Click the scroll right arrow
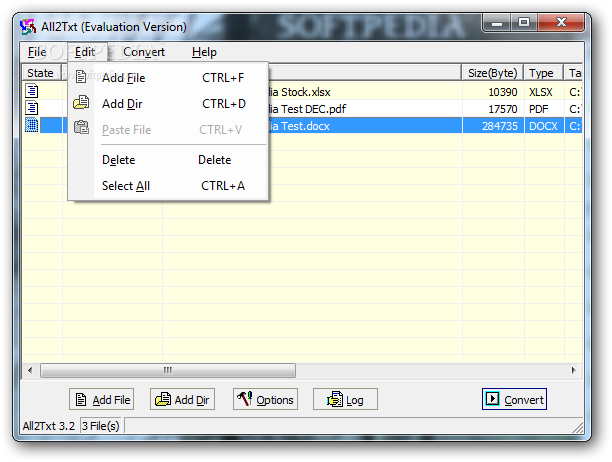The height and width of the screenshot is (462, 612). coord(573,370)
